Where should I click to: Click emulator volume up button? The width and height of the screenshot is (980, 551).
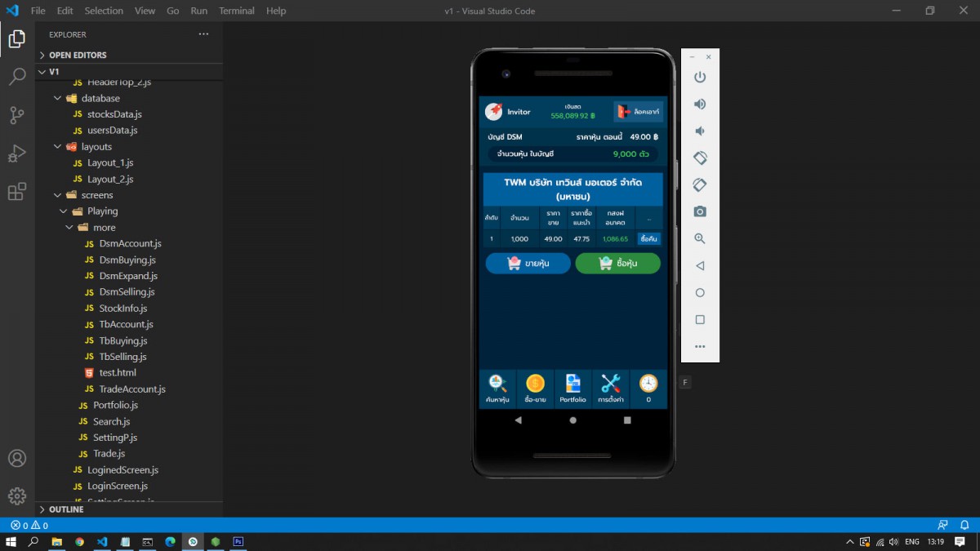[x=700, y=104]
